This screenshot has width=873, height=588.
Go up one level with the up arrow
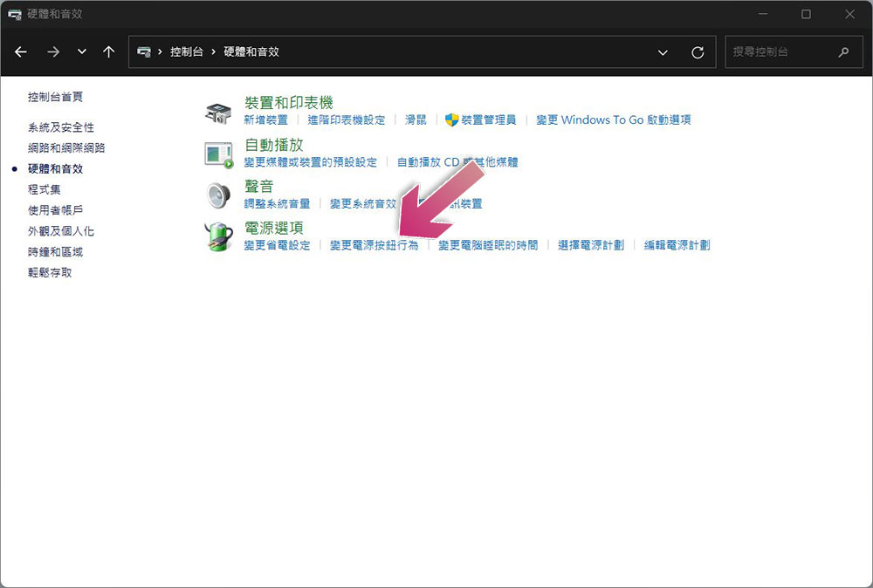point(108,51)
